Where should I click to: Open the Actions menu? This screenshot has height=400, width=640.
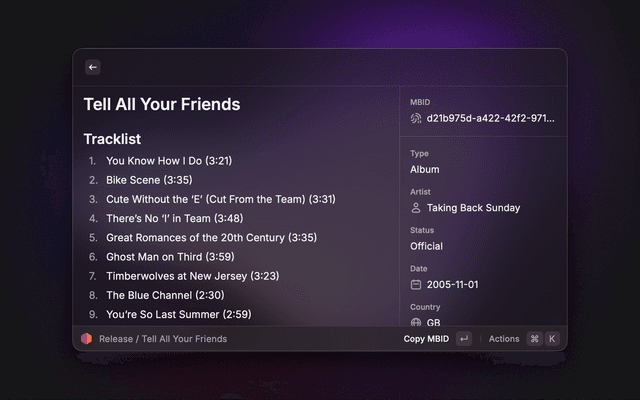click(x=504, y=339)
